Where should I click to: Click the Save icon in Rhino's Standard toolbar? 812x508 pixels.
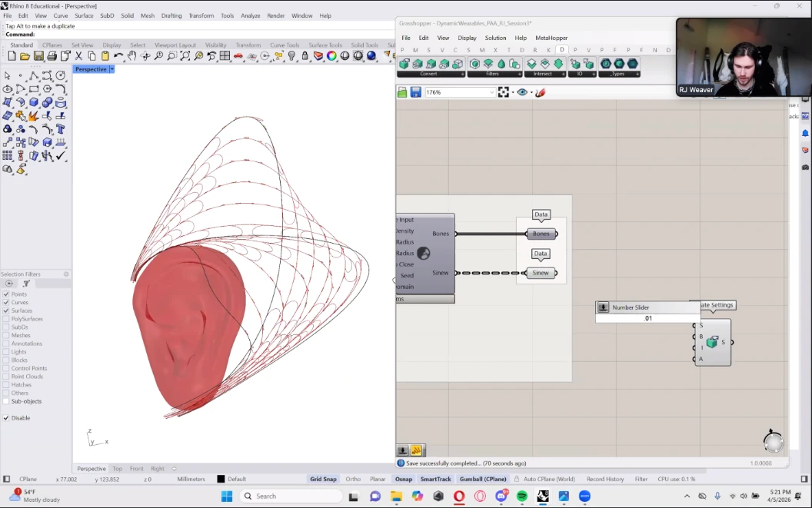(x=38, y=56)
